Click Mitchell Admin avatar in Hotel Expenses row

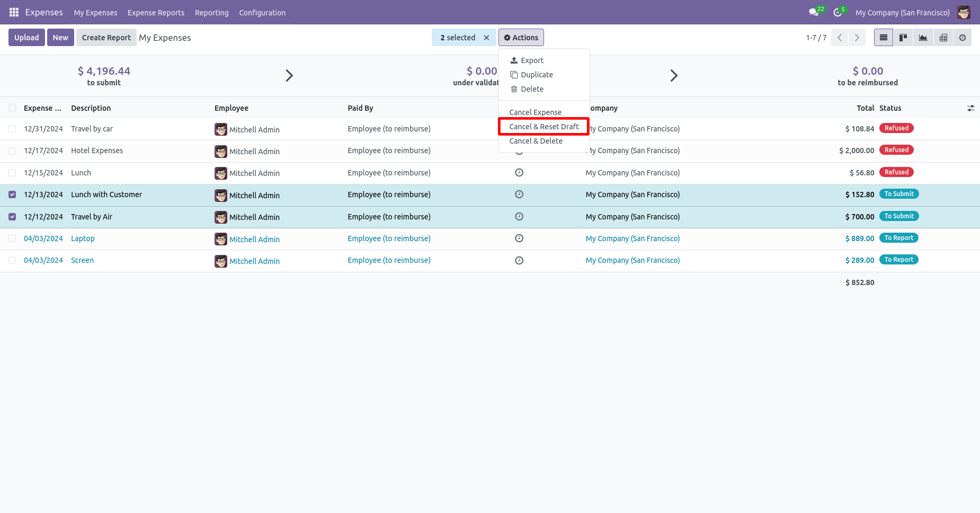(221, 151)
